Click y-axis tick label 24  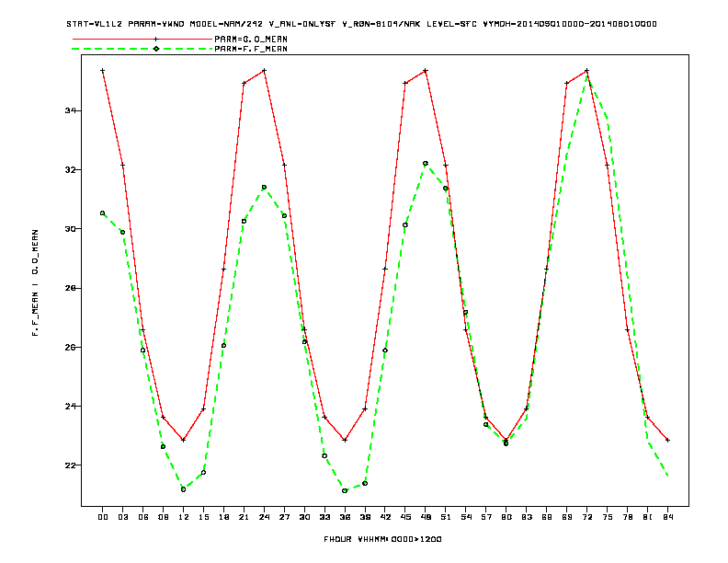70,406
